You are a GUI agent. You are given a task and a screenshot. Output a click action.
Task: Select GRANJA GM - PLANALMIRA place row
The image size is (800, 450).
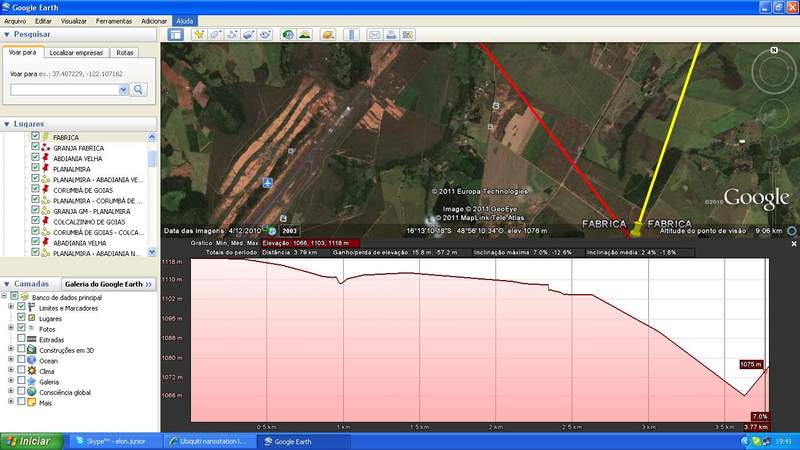click(91, 211)
